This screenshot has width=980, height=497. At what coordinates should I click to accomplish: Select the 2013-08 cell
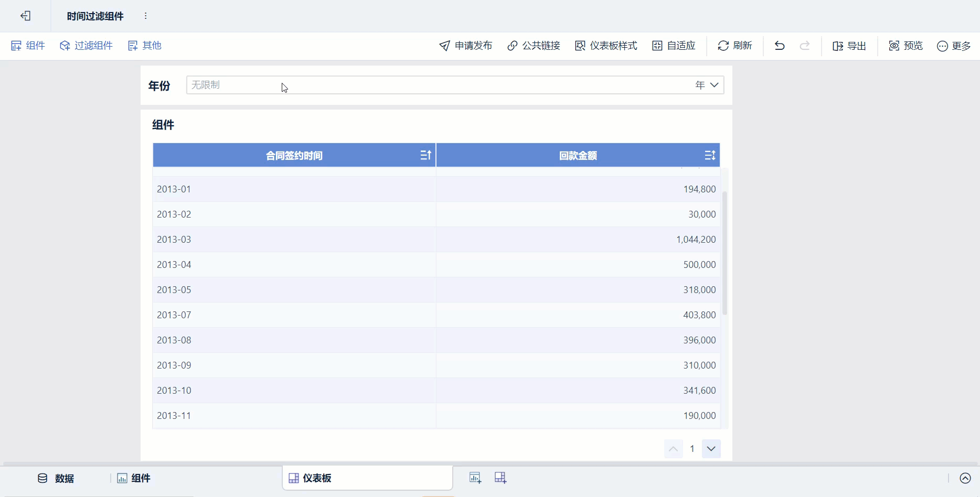point(294,340)
